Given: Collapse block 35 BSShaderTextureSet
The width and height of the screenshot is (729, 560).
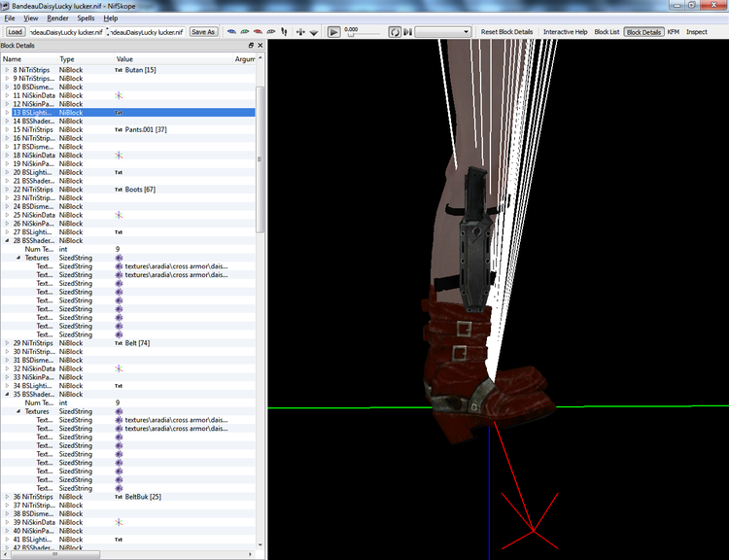Looking at the screenshot, I should coord(7,395).
